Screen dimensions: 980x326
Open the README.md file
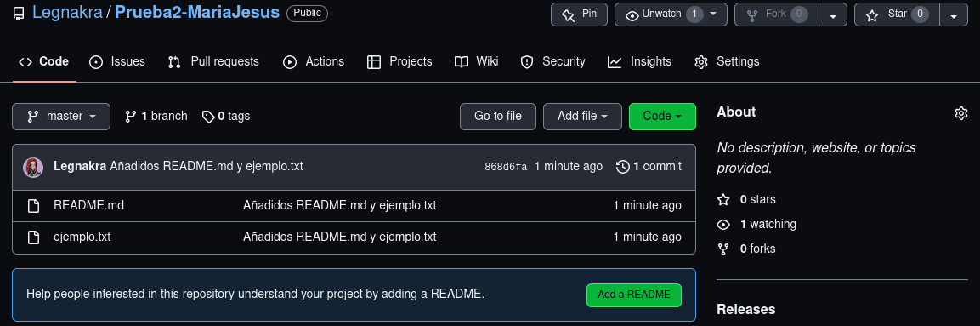coord(88,206)
